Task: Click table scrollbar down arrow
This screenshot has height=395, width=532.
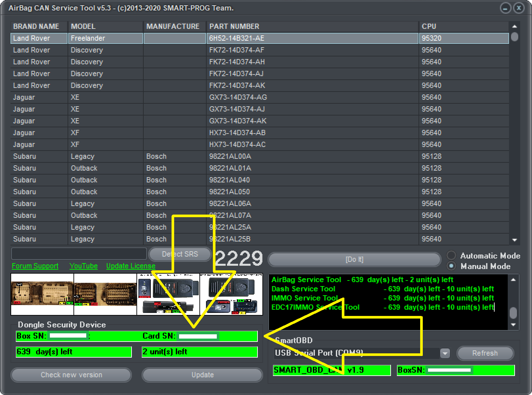Action: click(514, 240)
